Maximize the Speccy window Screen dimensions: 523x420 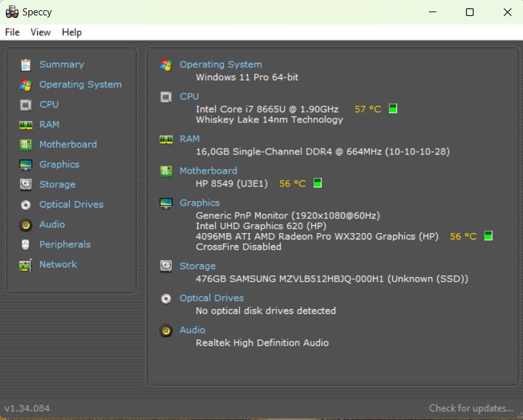(x=470, y=12)
